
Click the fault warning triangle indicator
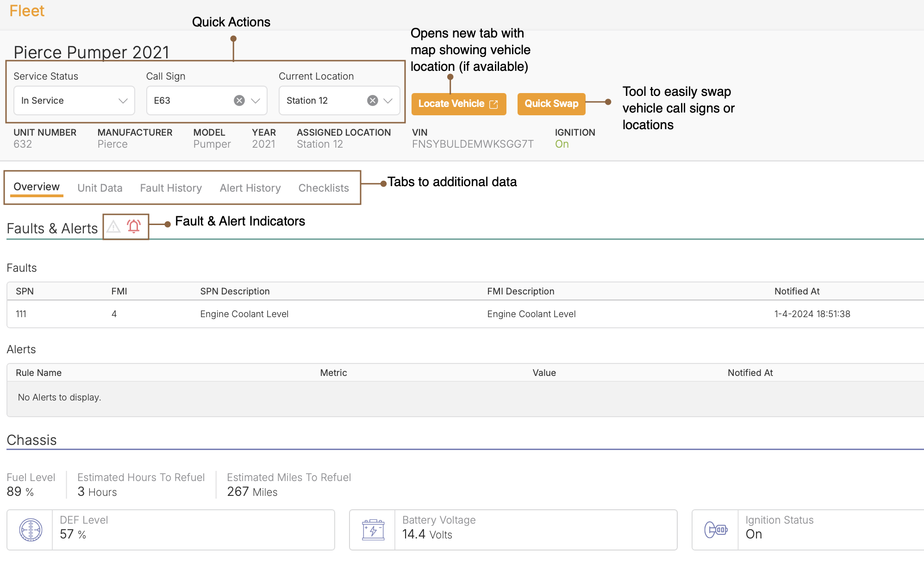point(113,226)
